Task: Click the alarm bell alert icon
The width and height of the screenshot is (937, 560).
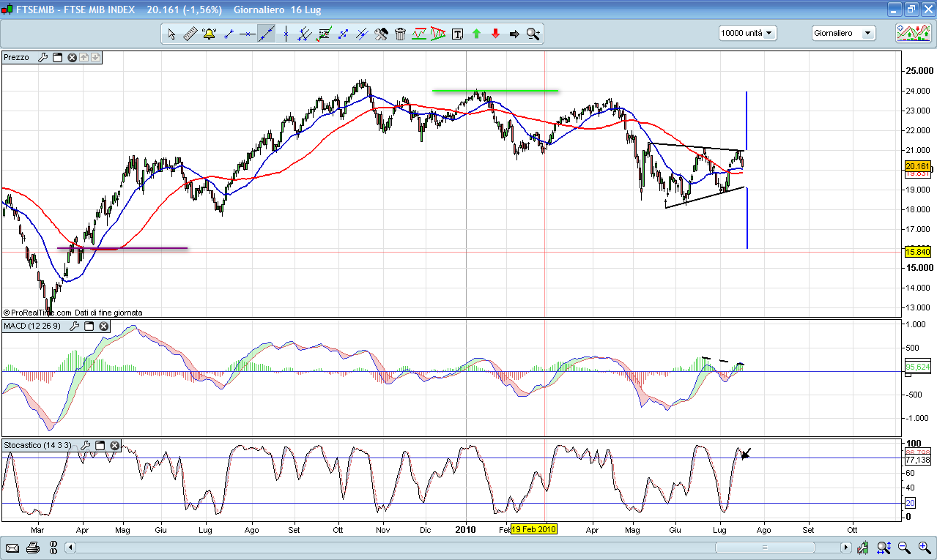Action: pyautogui.click(x=209, y=34)
